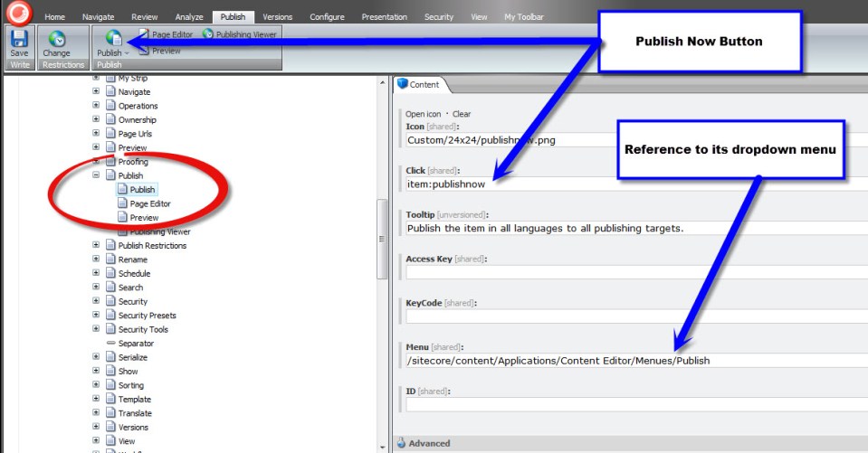Click tree scrollbar up arrow

(x=382, y=83)
